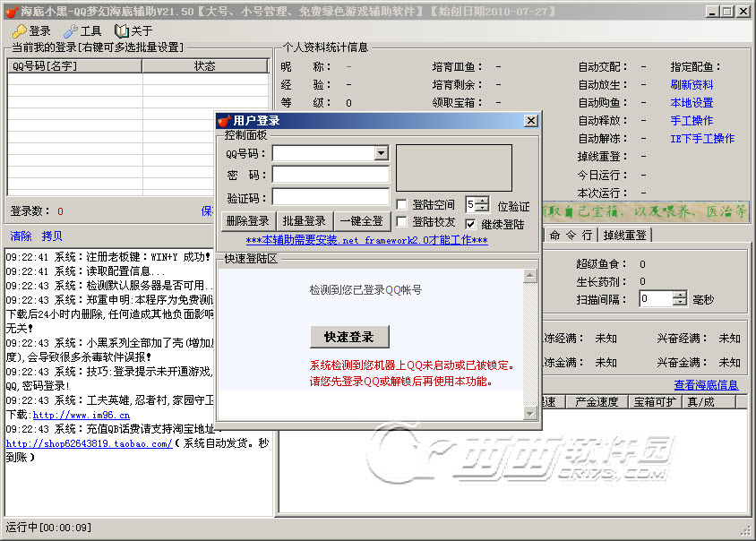Viewport: 756px width, 541px height.
Task: Enable the 登陆校友 checkbox
Action: [x=401, y=221]
